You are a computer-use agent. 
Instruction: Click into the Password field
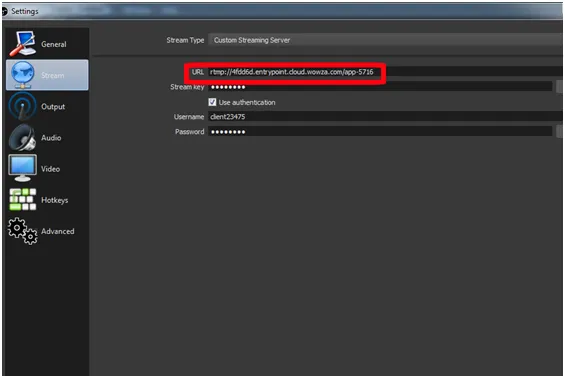coord(380,132)
